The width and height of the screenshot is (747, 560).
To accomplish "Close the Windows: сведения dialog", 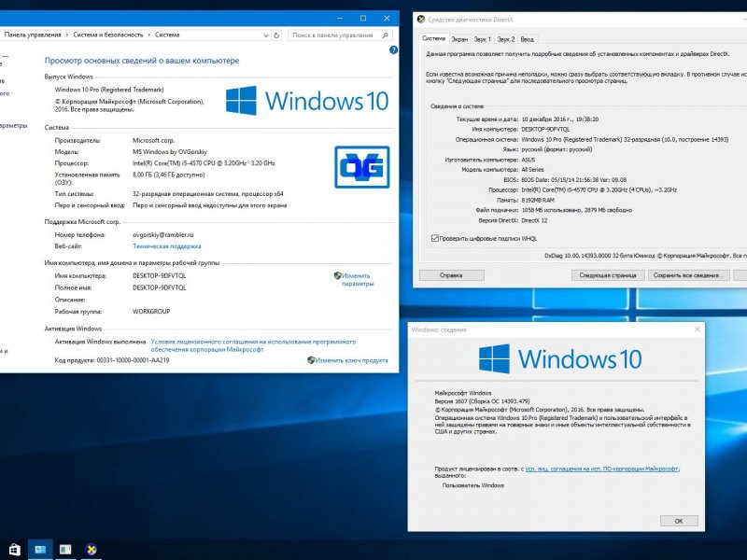I will tap(697, 329).
